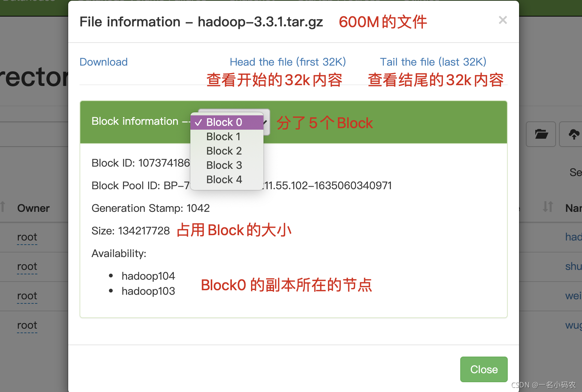Click the upload cloud icon behind dialog
This screenshot has width=582, height=392.
coord(573,134)
